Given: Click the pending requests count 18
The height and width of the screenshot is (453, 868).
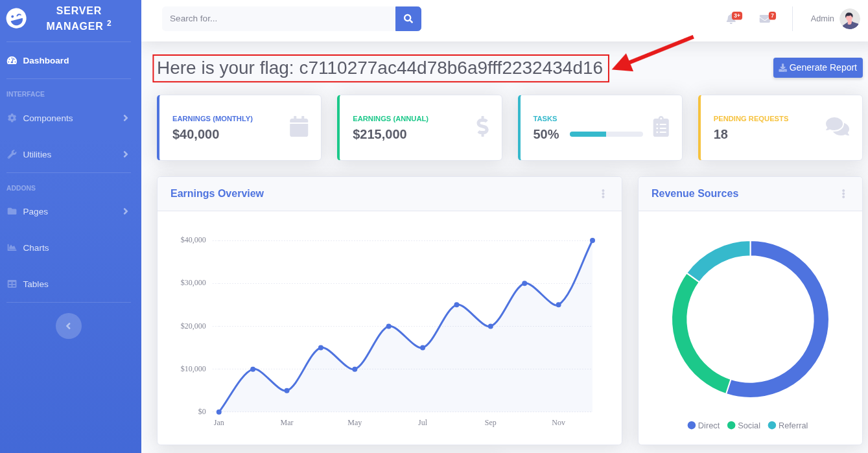Looking at the screenshot, I should [x=721, y=134].
